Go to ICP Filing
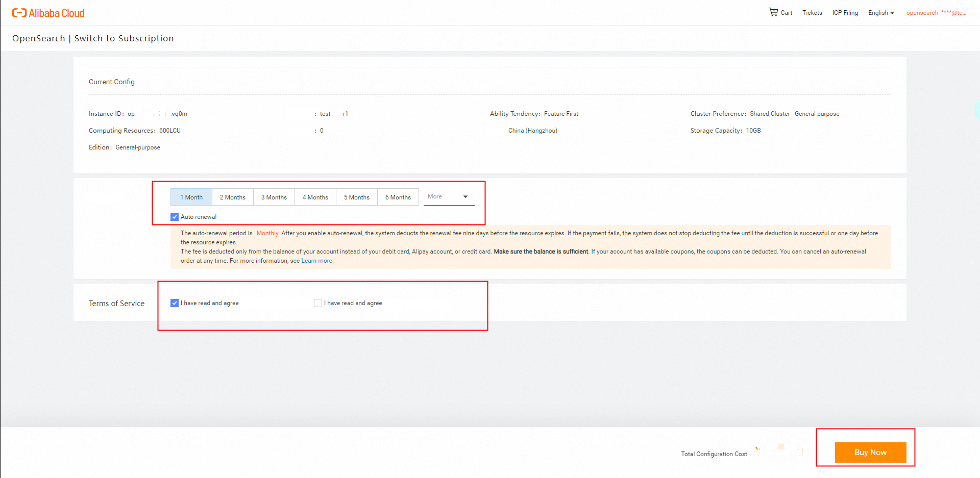The width and height of the screenshot is (980, 478). [845, 13]
